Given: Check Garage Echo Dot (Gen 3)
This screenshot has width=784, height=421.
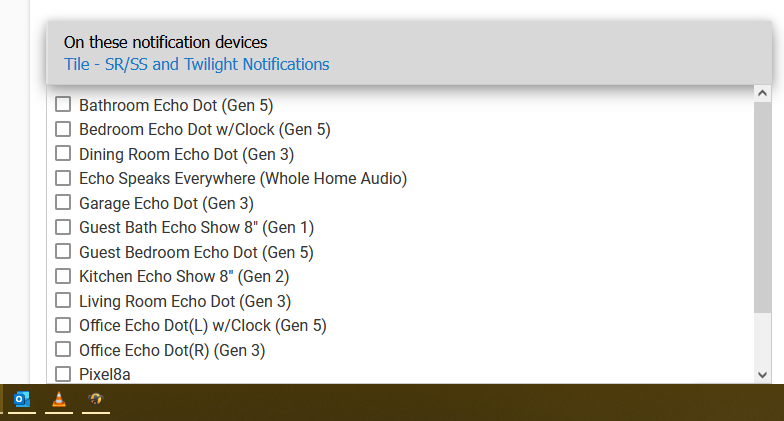Looking at the screenshot, I should [x=63, y=202].
